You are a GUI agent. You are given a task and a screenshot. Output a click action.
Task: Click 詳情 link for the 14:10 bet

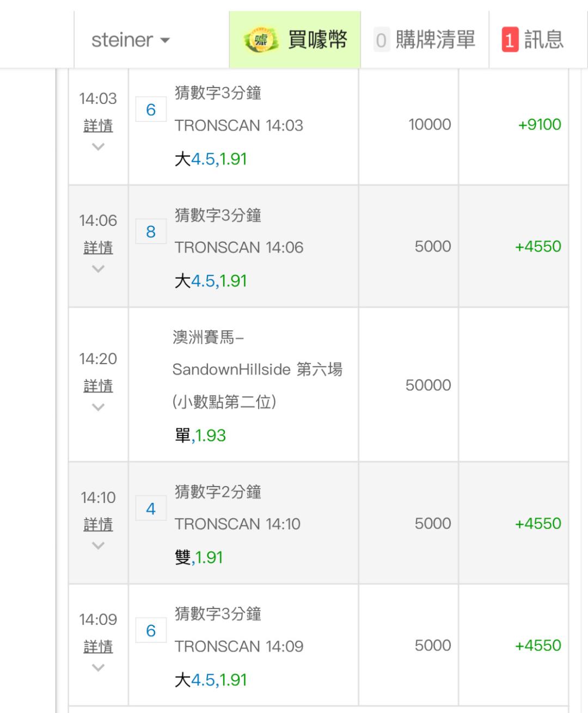click(98, 525)
